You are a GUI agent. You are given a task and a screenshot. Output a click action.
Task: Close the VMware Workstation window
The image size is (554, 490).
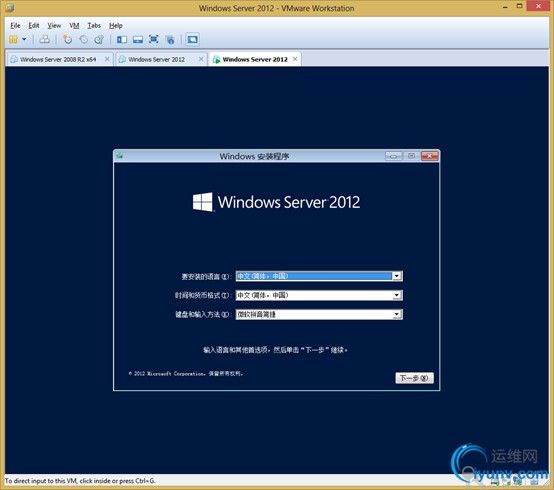point(538,6)
